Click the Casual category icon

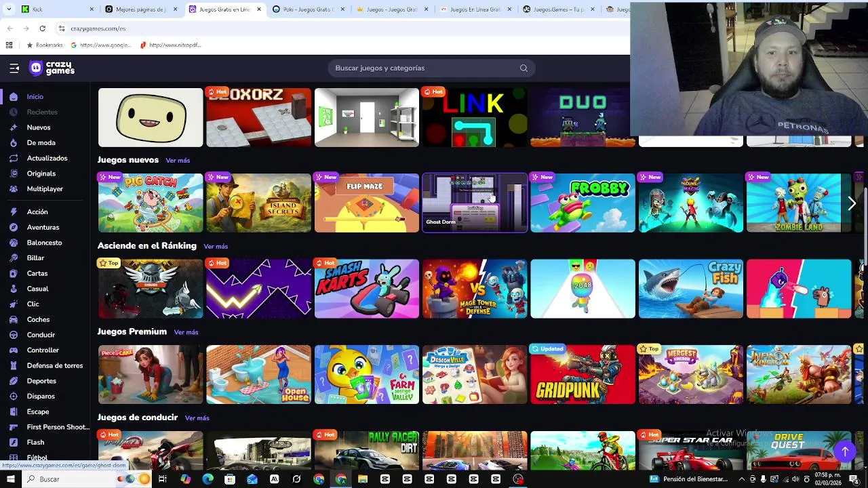[14, 289]
